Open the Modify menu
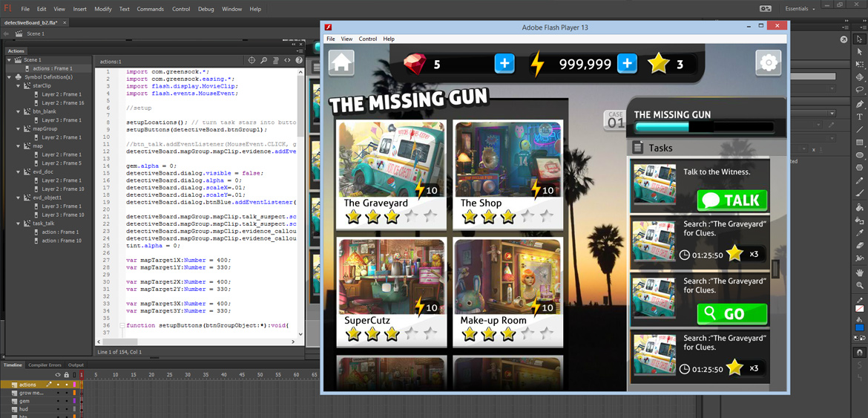 (102, 9)
